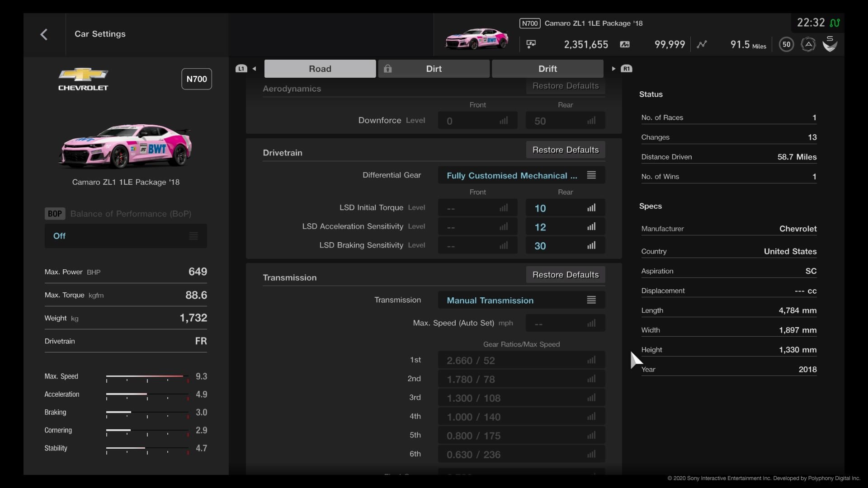
Task: Click the 3rd gear ratio 1.300 / 108
Action: pos(521,398)
